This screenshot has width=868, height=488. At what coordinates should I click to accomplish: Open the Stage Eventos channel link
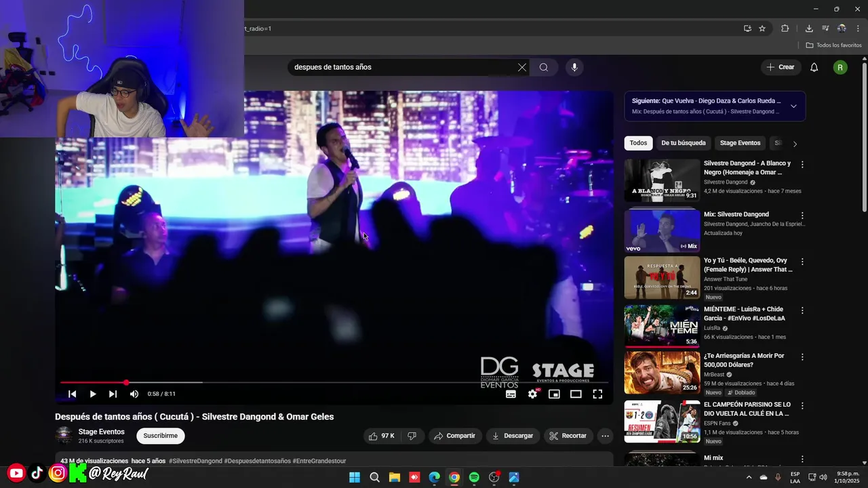(101, 432)
